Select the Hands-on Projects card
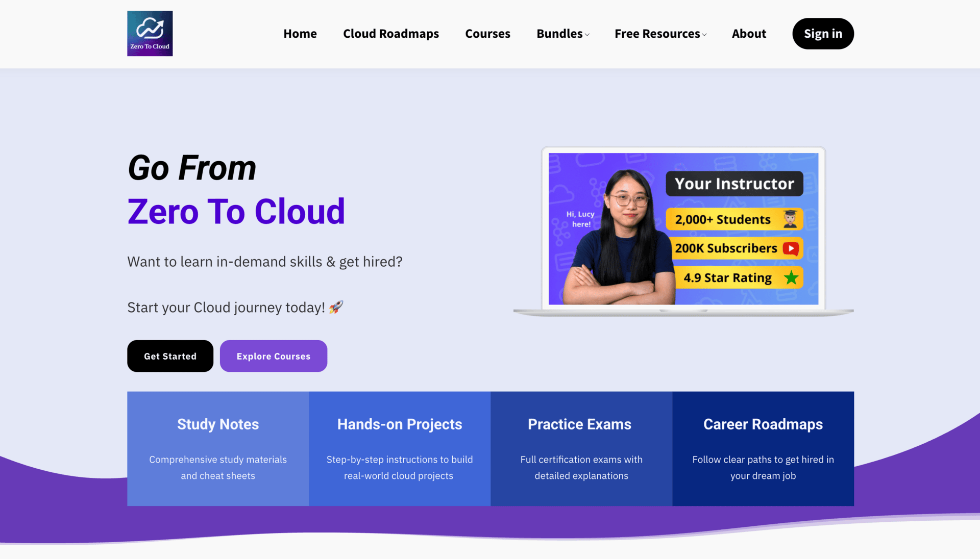 [x=400, y=449]
